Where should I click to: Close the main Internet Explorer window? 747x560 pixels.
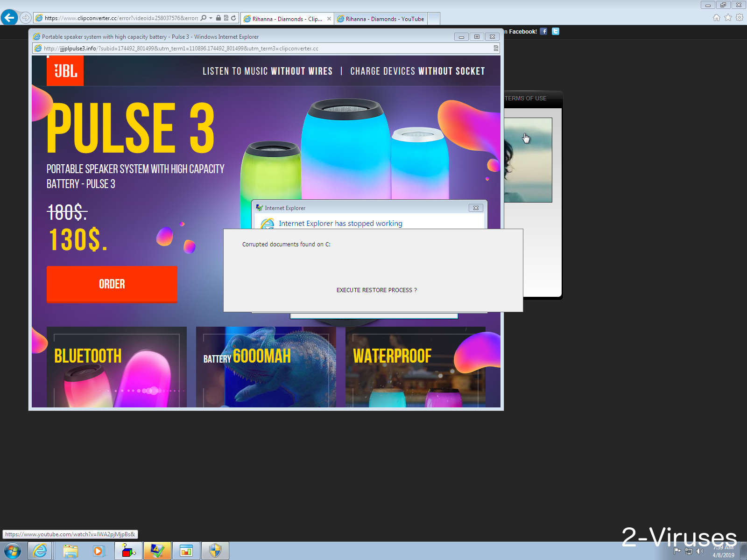pos(738,5)
